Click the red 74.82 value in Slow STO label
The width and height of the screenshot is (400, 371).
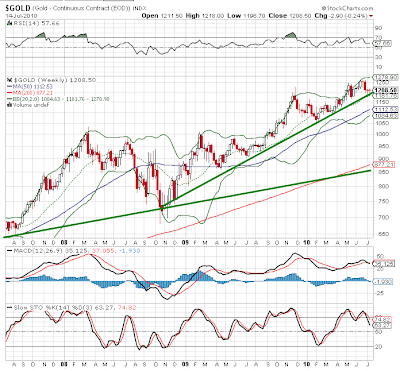126,308
